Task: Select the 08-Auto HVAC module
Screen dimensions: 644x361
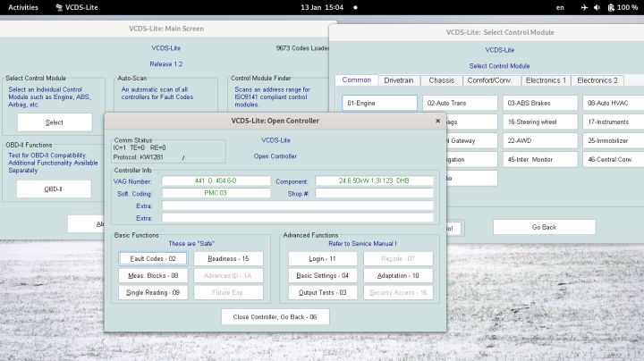Action: click(x=614, y=103)
